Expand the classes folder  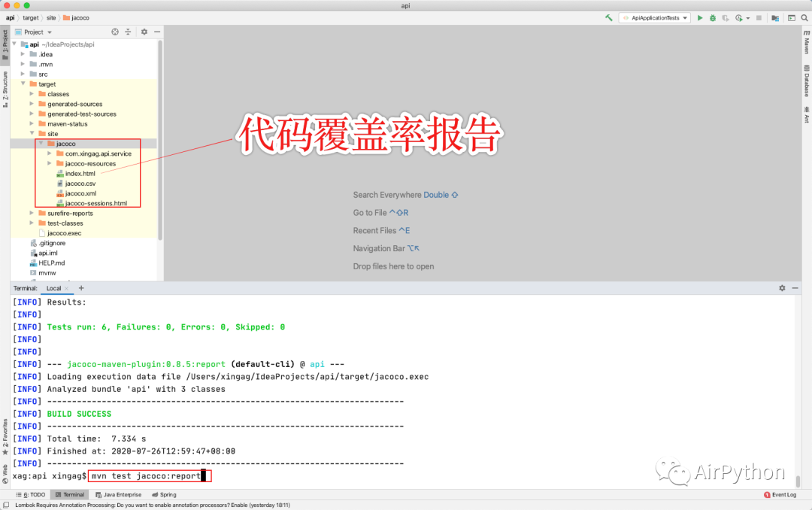[32, 94]
